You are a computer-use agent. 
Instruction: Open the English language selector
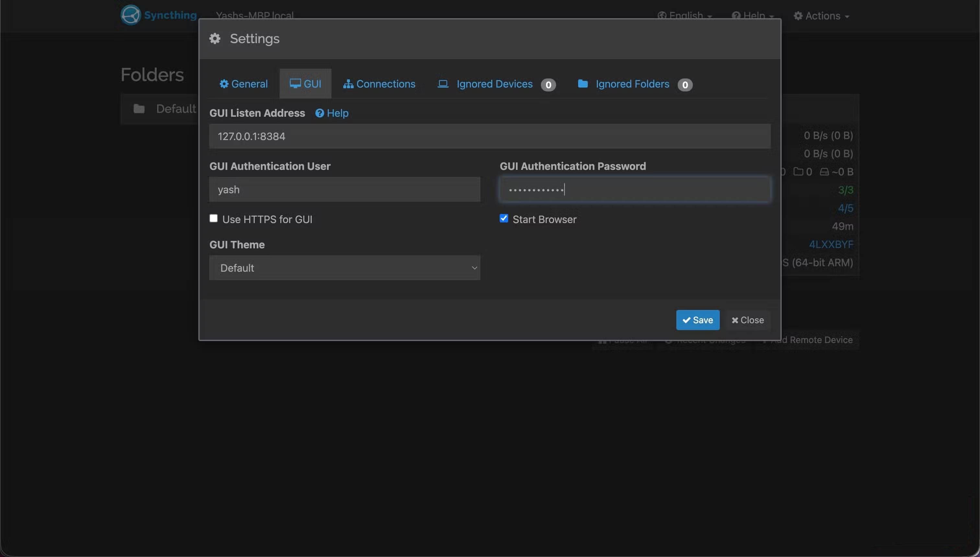pos(685,15)
